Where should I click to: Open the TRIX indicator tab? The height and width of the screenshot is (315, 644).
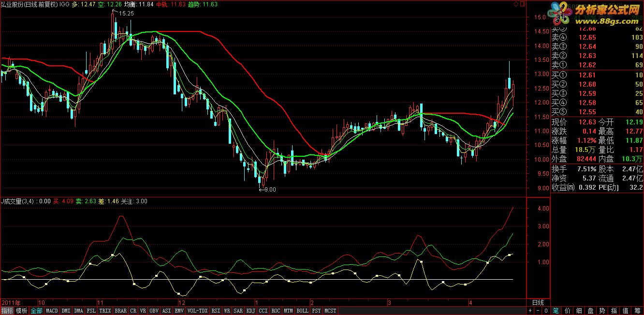pyautogui.click(x=105, y=311)
